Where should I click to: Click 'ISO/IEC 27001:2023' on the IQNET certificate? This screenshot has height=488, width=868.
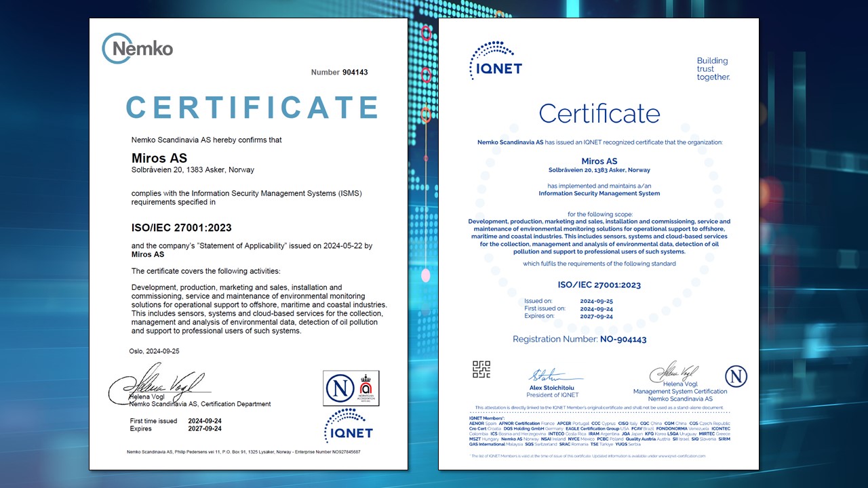click(599, 285)
